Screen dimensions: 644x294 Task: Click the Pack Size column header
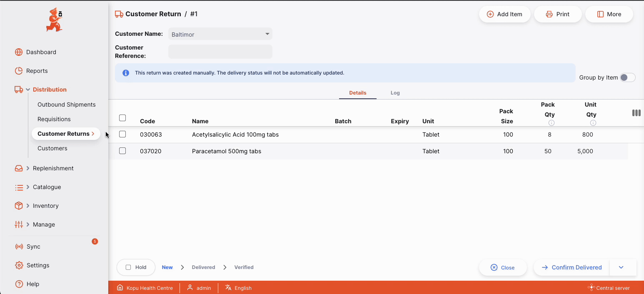click(506, 116)
